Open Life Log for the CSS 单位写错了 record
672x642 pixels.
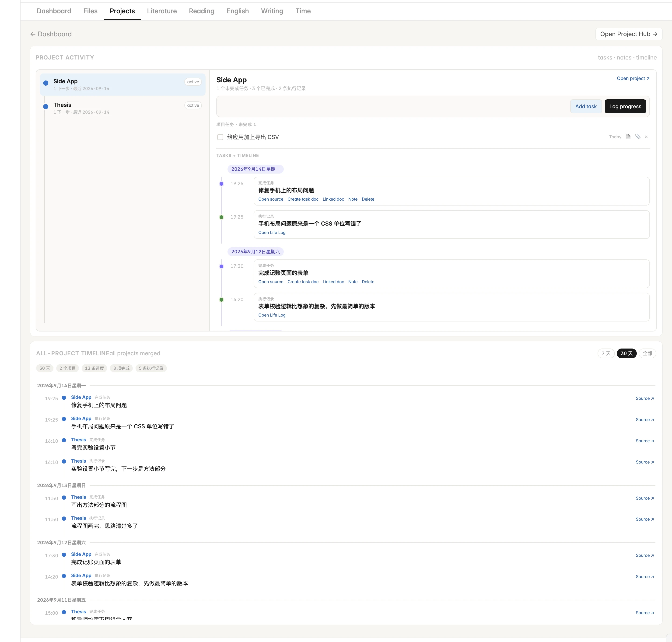pos(271,232)
